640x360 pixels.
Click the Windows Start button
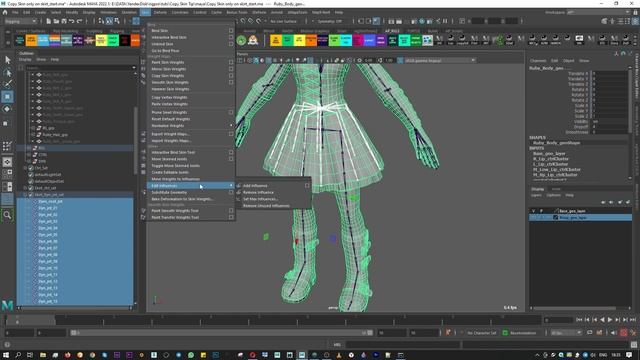(6, 355)
